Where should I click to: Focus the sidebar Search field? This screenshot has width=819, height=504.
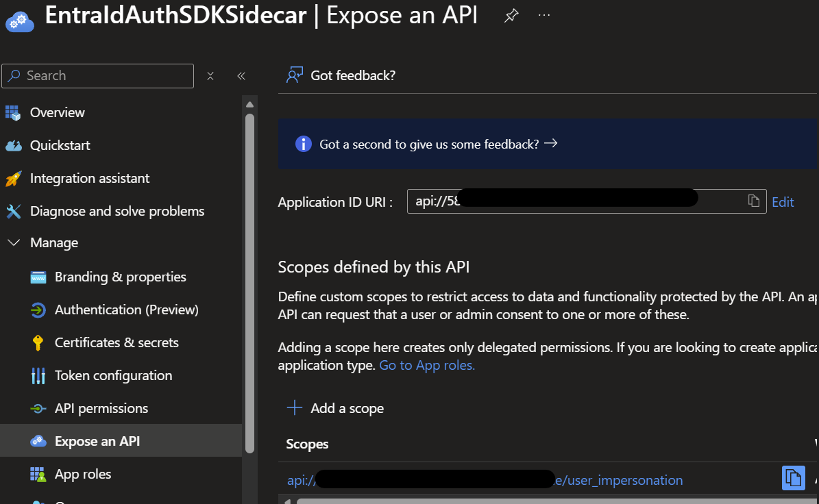[98, 76]
